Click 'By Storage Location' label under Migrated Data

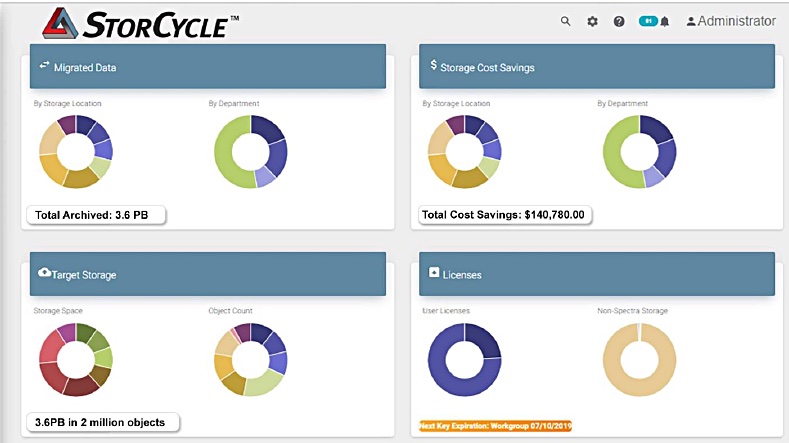click(67, 103)
